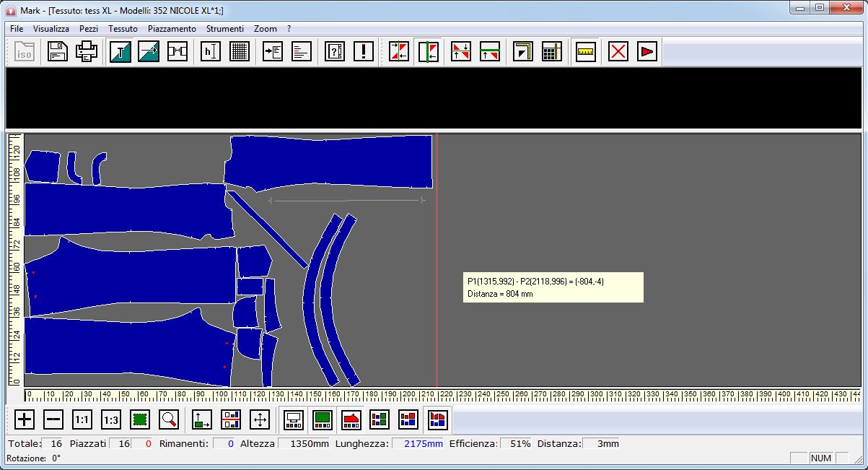
Task: Click the corner ruler placement icon
Action: (523, 52)
